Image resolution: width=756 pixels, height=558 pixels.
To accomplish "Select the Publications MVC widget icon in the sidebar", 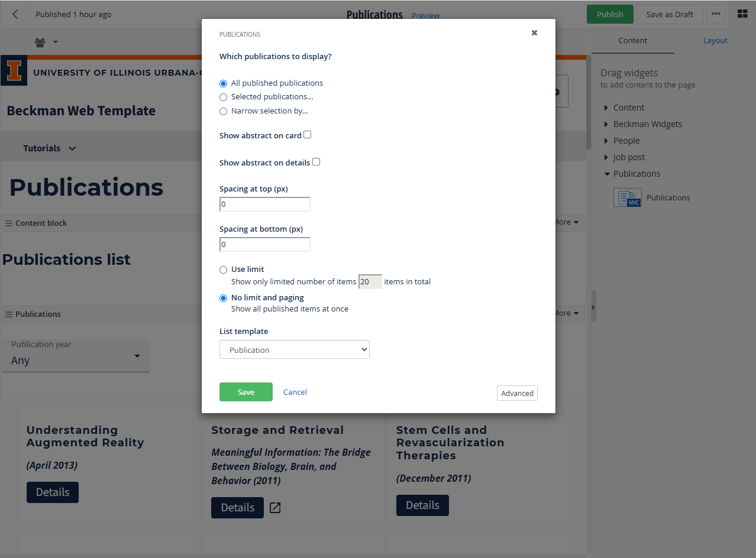I will coord(626,197).
